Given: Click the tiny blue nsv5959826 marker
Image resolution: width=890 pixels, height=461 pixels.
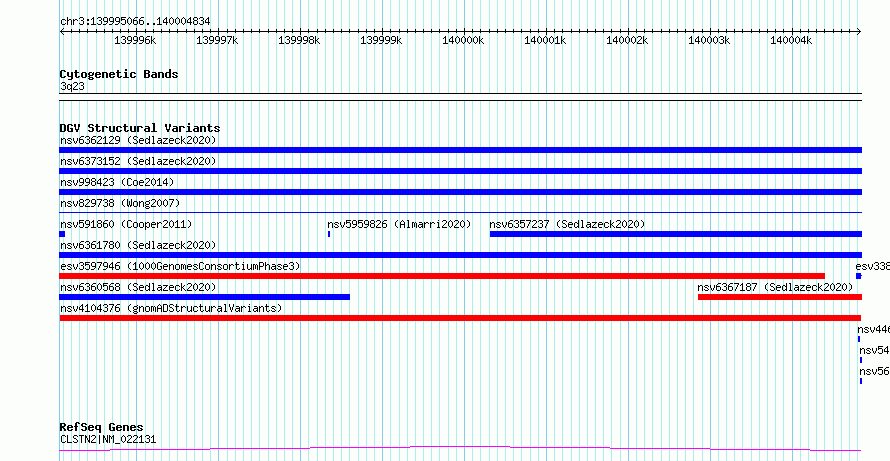Looking at the screenshot, I should 329,234.
